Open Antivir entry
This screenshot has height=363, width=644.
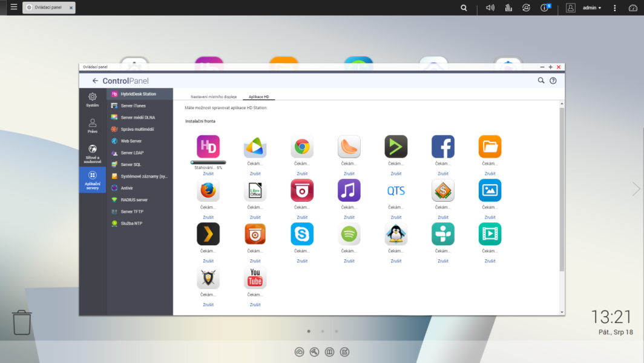tap(140, 188)
